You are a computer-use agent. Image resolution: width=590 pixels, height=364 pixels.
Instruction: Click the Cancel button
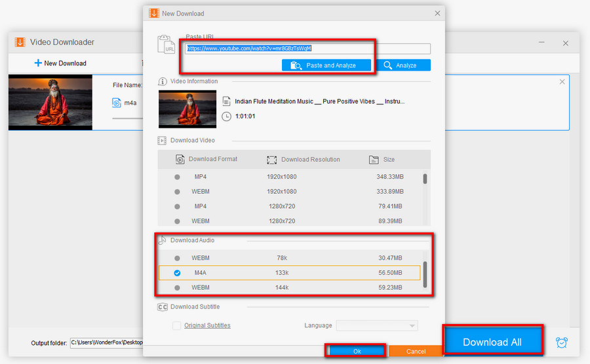[x=416, y=352]
